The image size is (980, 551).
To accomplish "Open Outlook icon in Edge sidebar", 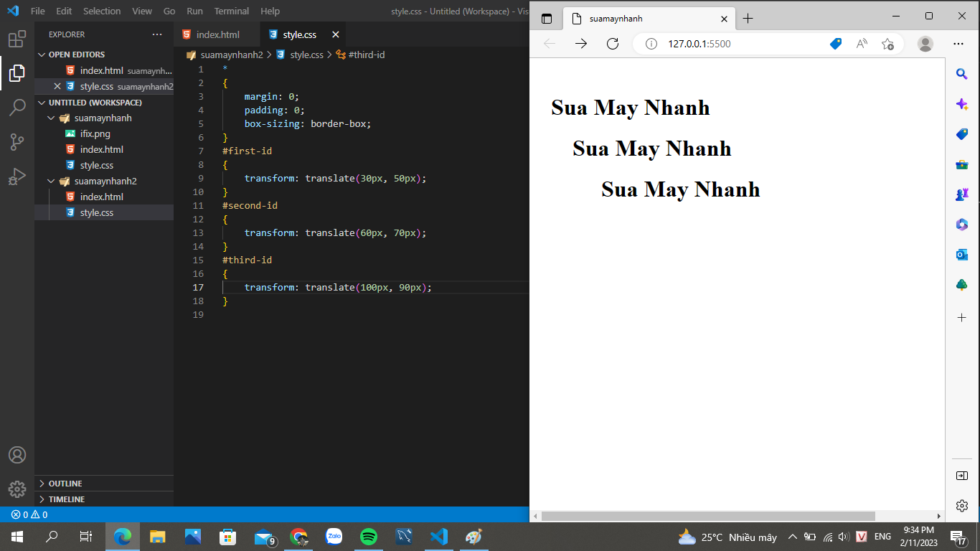I will 962,255.
